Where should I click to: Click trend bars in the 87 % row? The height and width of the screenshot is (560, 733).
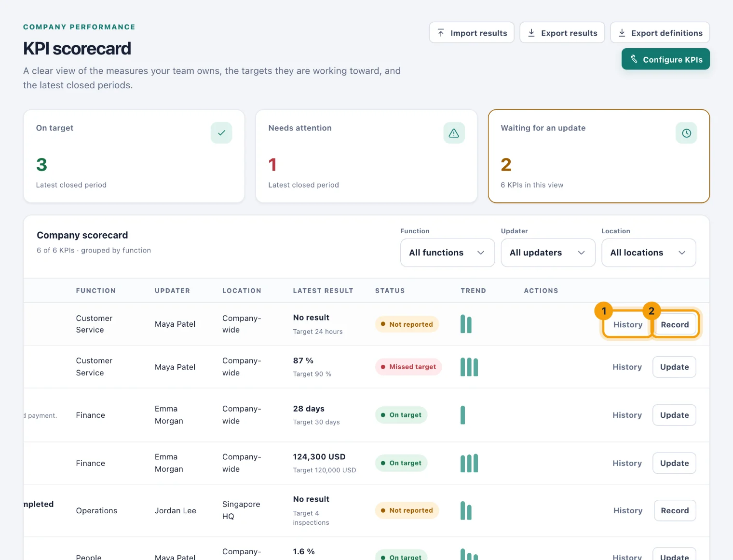pos(469,367)
